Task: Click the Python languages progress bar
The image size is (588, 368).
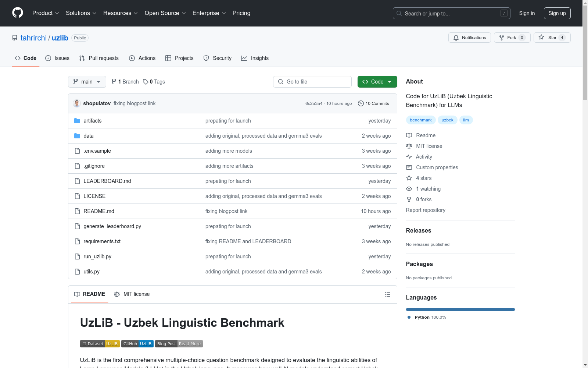Action: (x=460, y=309)
